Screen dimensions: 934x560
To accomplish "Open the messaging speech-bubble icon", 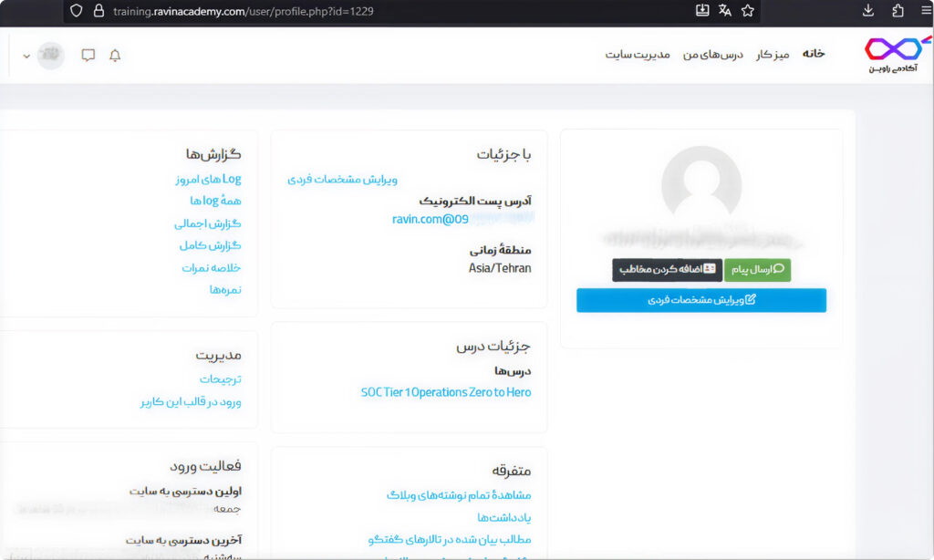I will click(88, 56).
